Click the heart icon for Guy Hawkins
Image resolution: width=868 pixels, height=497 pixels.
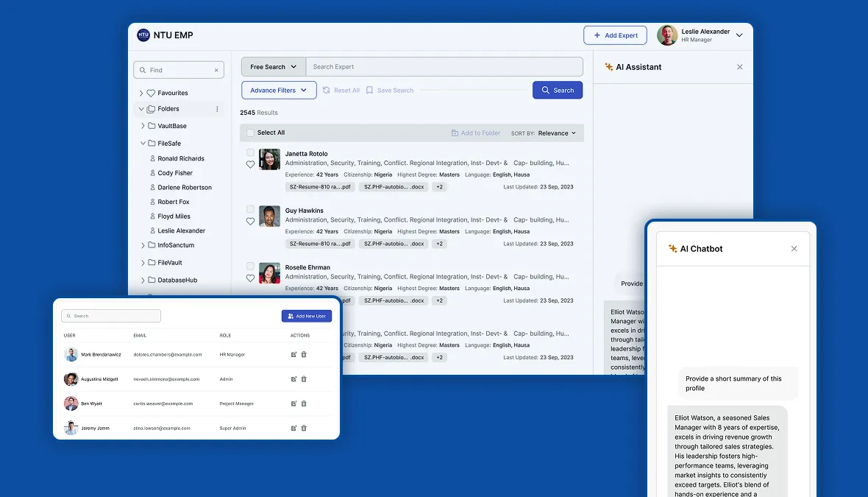pos(250,221)
